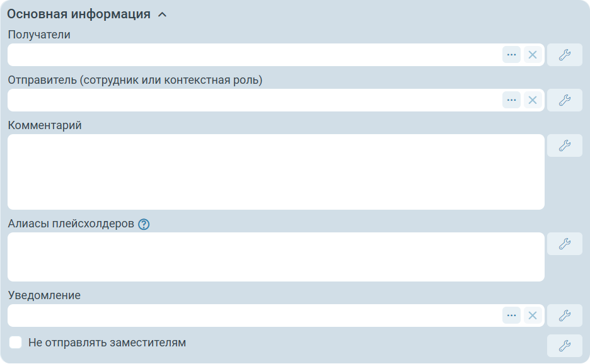Click wrench icon next to Получатели field
Viewport: 590px width, 364px height.
coord(564,55)
